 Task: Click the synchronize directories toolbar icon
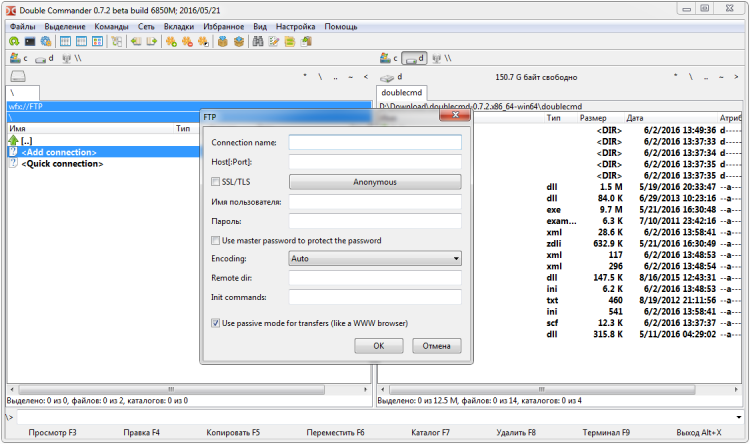pos(290,42)
